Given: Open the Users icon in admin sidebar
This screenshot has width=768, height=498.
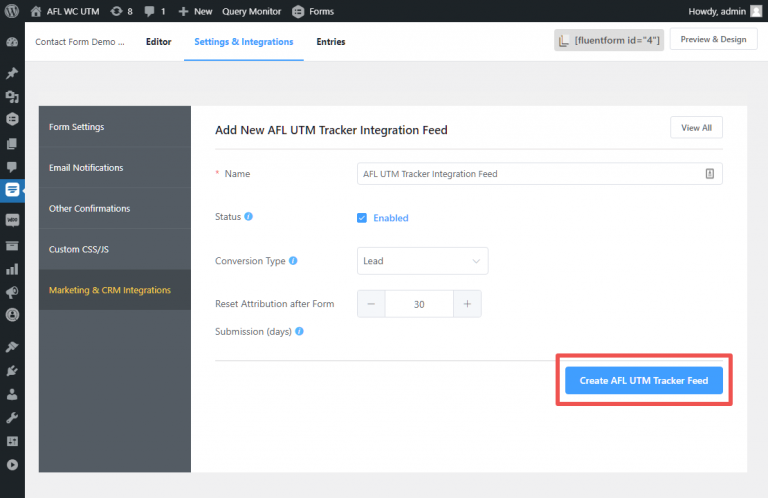Looking at the screenshot, I should coord(12,393).
